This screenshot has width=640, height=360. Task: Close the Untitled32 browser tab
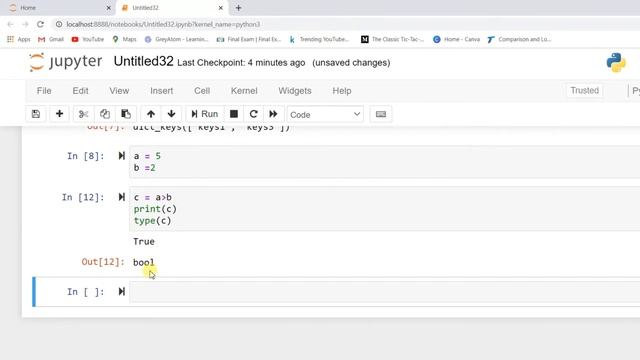[x=220, y=8]
